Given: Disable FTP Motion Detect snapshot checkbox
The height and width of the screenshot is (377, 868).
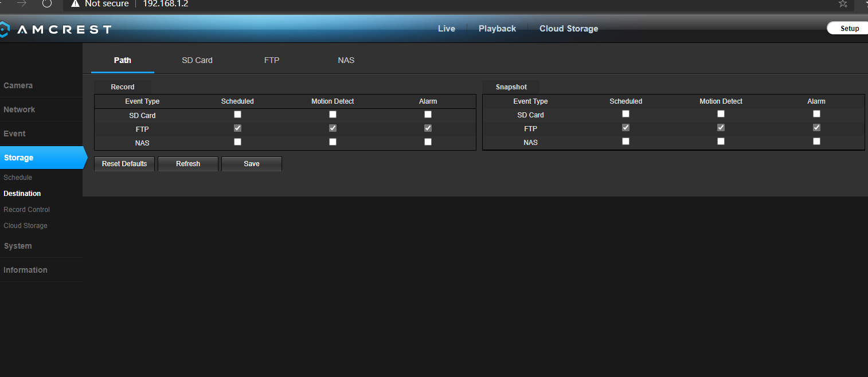Looking at the screenshot, I should click(721, 128).
